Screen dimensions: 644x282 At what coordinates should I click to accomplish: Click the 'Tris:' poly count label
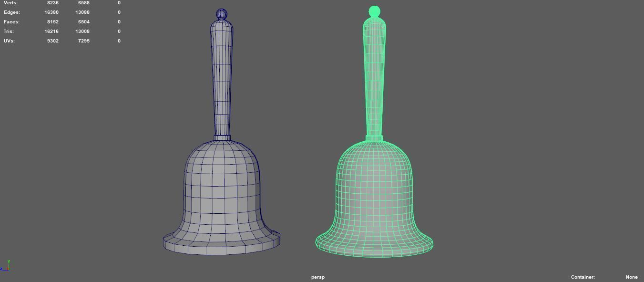9,31
